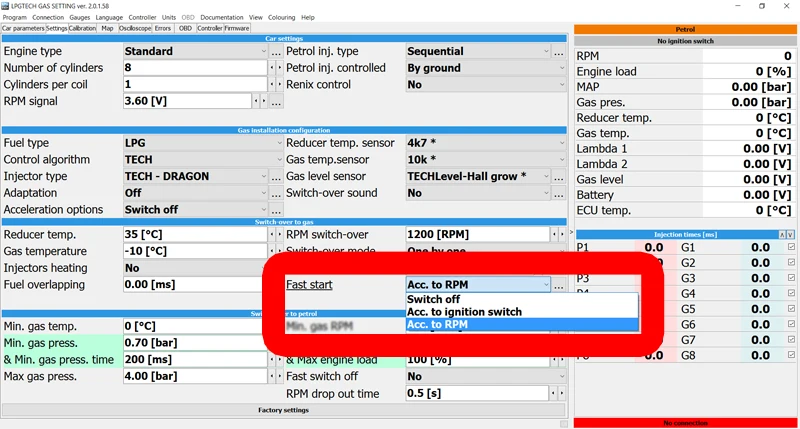The image size is (800, 429).
Task: Increase Cylinders per coil value
Action: pos(279,85)
